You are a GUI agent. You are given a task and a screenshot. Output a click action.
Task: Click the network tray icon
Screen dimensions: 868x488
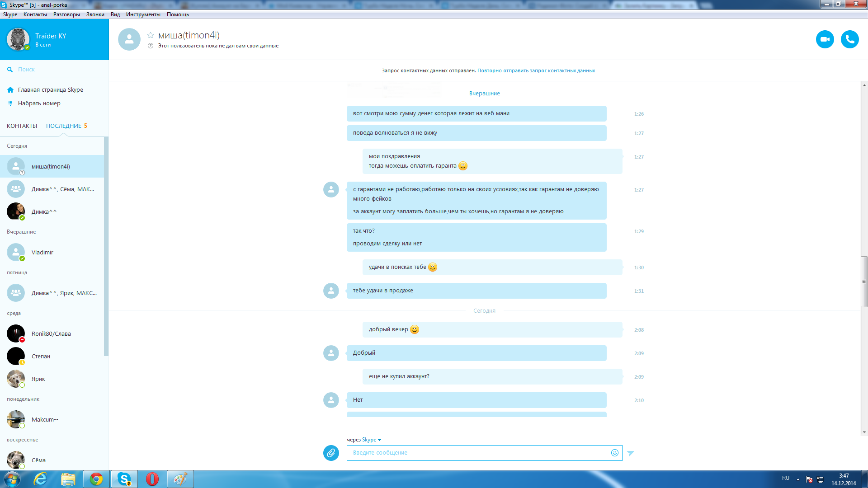coord(821,479)
